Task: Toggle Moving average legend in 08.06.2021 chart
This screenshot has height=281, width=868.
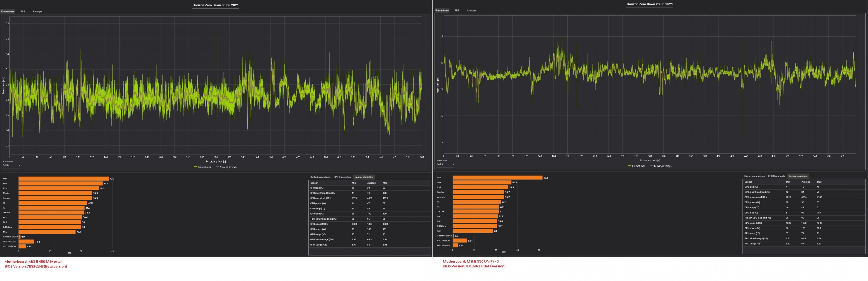Action: tap(229, 167)
